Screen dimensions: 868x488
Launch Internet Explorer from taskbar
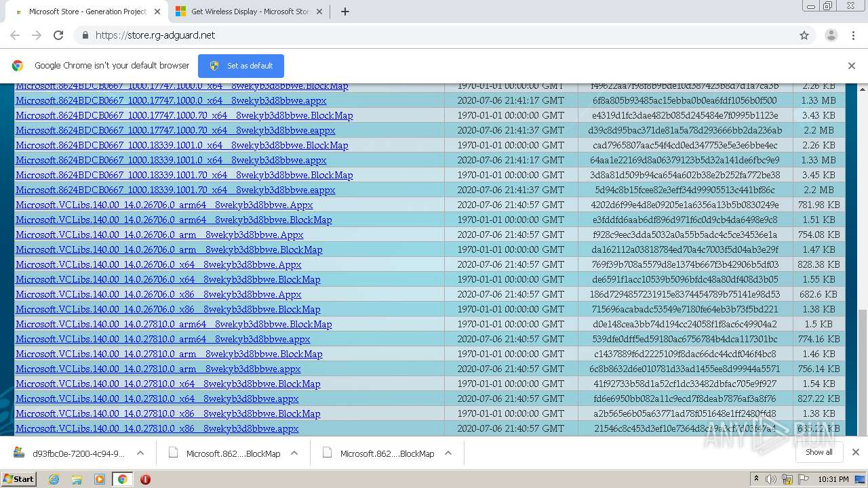54,479
